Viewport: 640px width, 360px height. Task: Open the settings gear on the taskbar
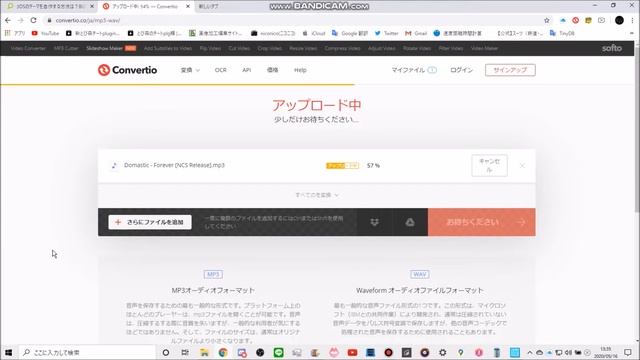[442, 352]
